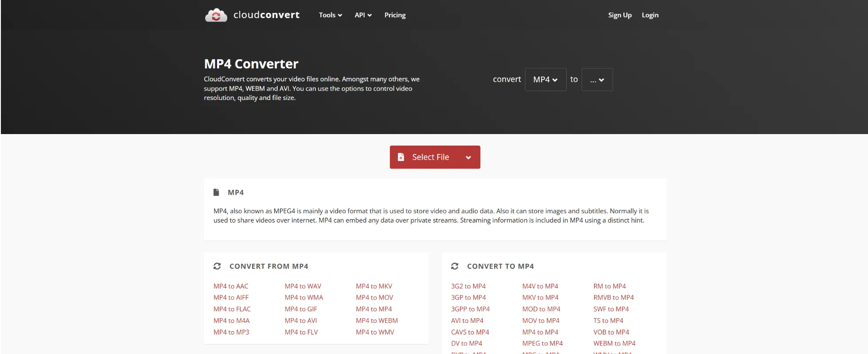Click refresh icon beside Convert From MP4
The height and width of the screenshot is (354, 868).
[x=217, y=266]
